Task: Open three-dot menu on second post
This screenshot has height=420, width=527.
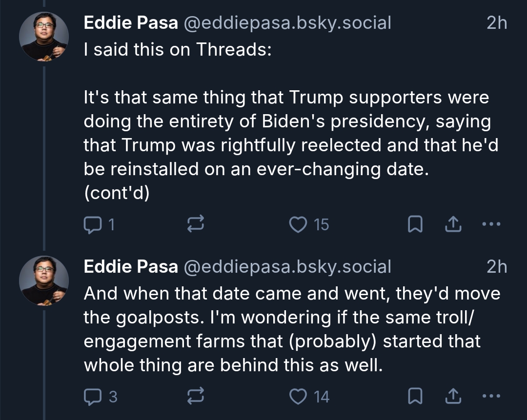Action: click(491, 397)
